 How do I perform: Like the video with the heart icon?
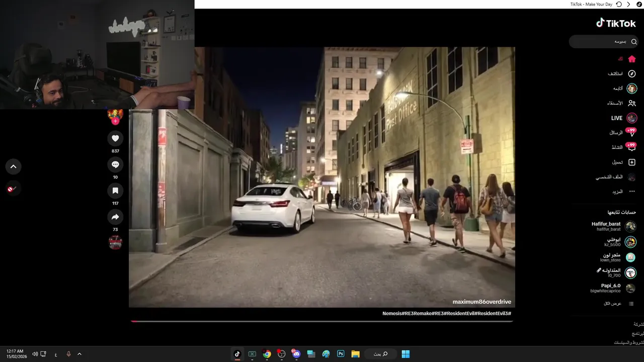pyautogui.click(x=115, y=138)
